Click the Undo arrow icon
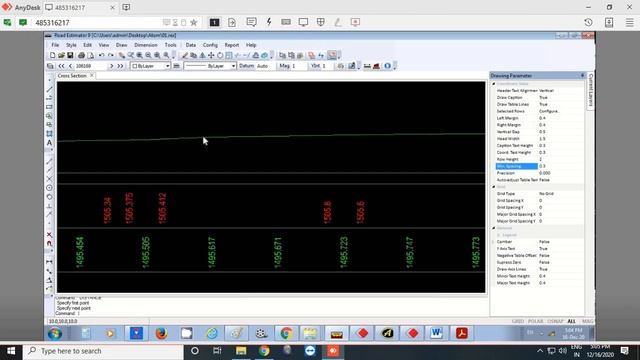 101,55
